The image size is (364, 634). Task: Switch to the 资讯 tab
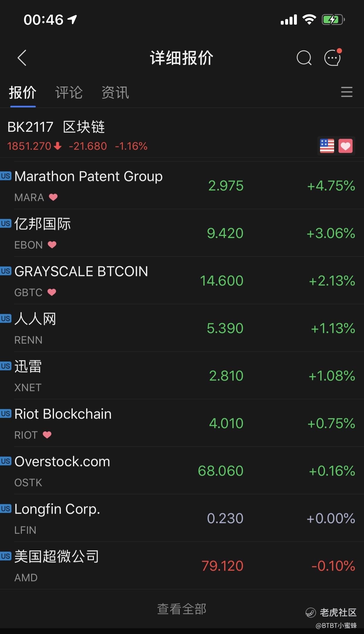pyautogui.click(x=115, y=92)
